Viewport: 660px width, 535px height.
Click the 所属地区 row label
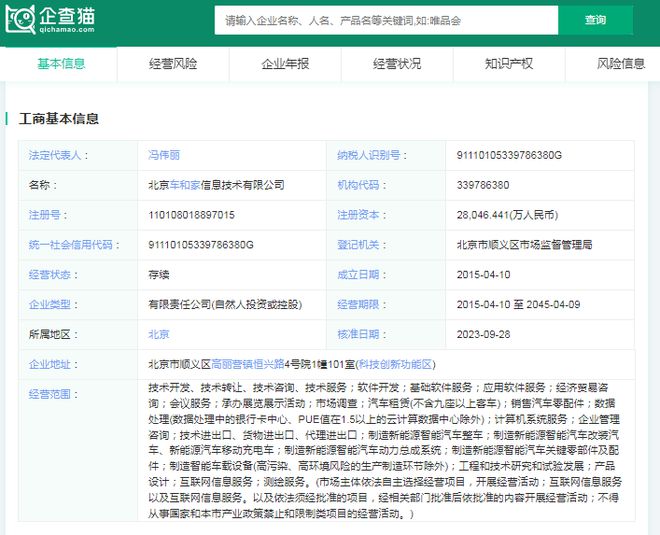click(53, 335)
